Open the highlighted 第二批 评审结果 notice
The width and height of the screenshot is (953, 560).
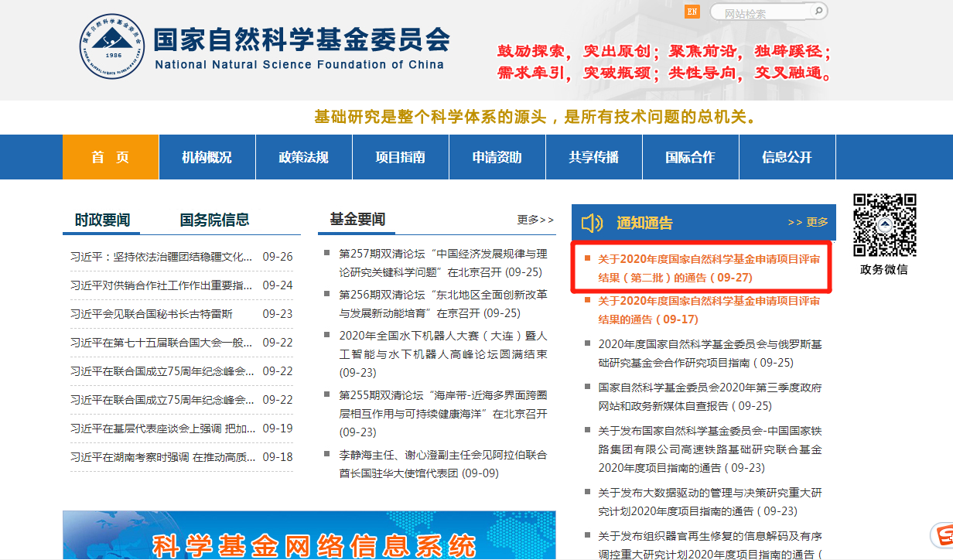pyautogui.click(x=709, y=268)
